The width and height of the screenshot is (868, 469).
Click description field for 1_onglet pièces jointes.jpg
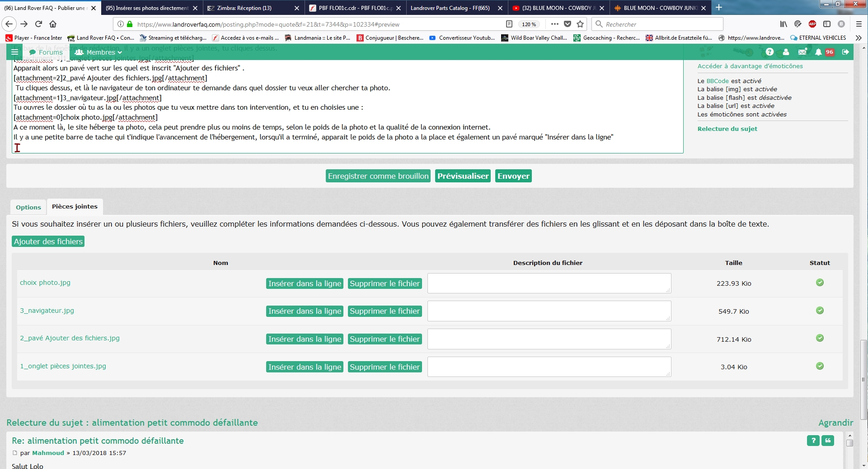click(x=549, y=367)
